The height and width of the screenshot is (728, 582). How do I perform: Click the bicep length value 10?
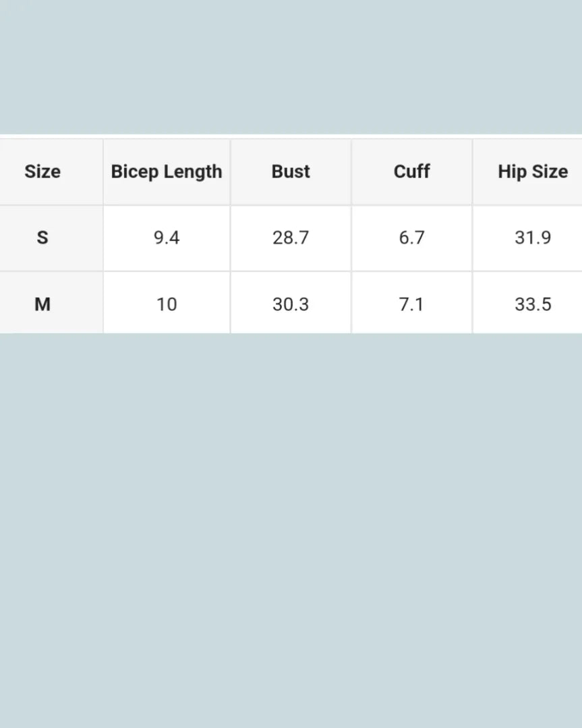click(167, 304)
